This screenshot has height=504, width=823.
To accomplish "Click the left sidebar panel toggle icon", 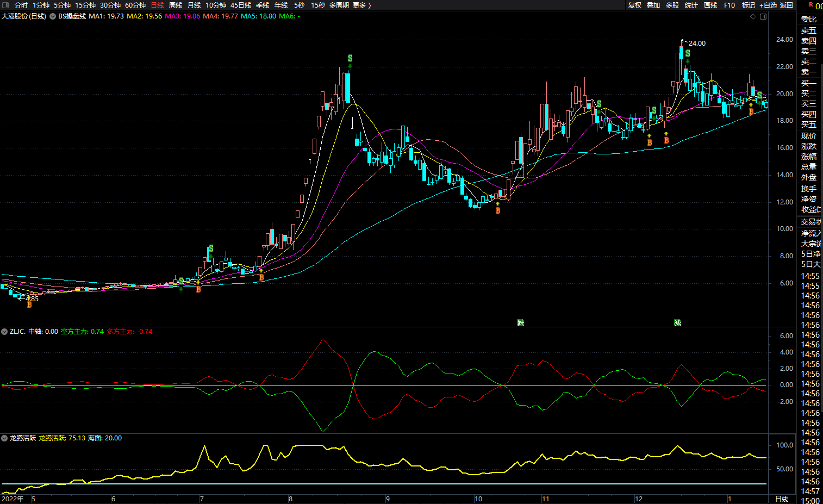I will pos(5,5).
